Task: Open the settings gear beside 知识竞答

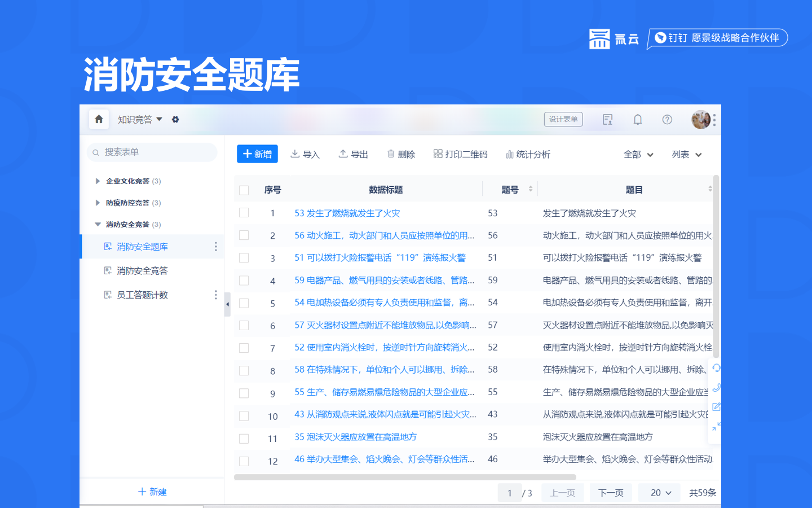Action: click(175, 120)
